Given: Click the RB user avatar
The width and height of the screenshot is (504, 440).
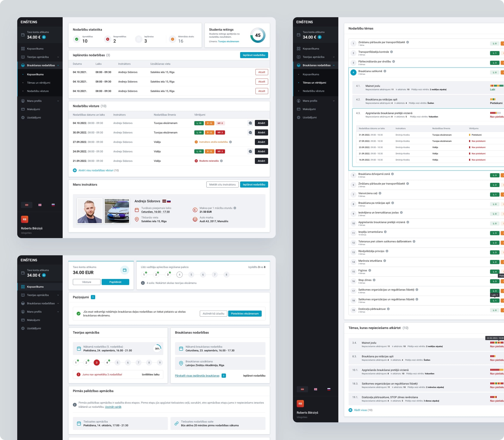Looking at the screenshot, I should point(25,219).
